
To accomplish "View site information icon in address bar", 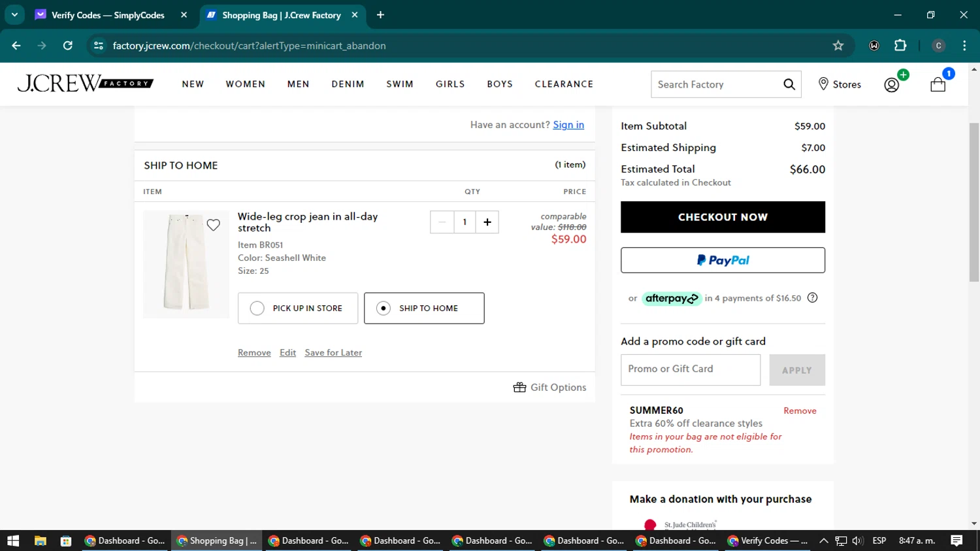I will pos(99,46).
